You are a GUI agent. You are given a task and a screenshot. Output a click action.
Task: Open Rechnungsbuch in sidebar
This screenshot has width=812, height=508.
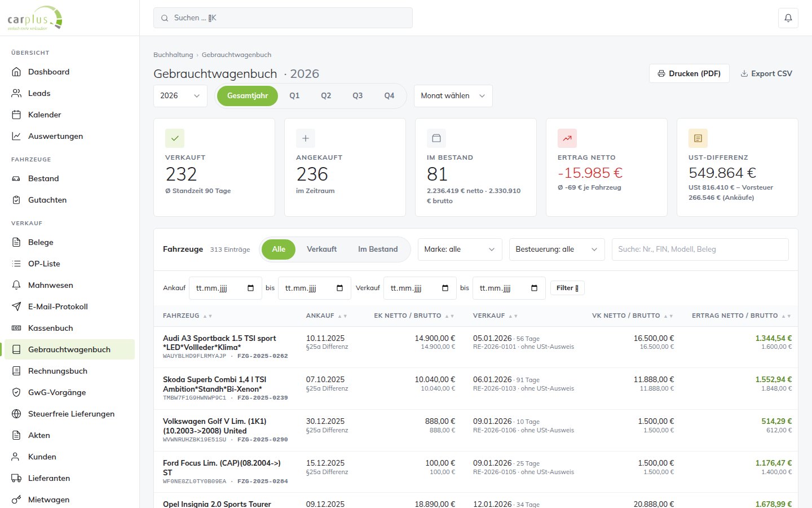69,371
